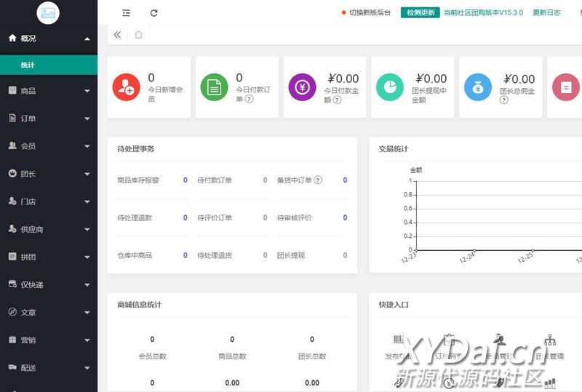Toggle the sidebar menu collapse icon
The image size is (582, 392).
(x=126, y=13)
